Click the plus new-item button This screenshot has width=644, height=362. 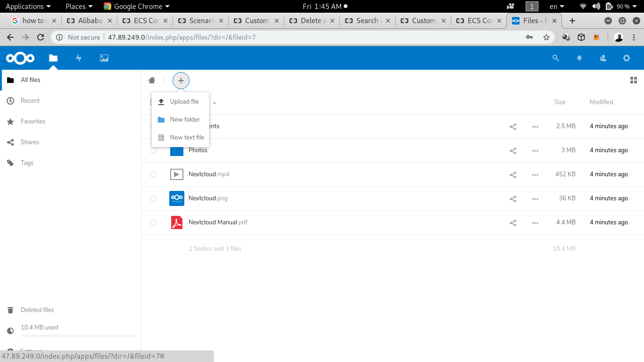[x=181, y=81]
